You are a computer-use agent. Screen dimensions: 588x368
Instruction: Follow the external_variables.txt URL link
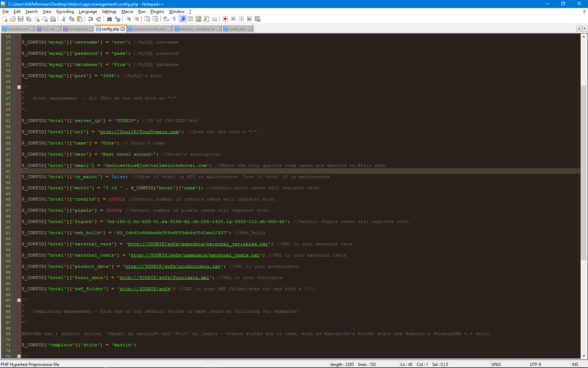(x=198, y=244)
